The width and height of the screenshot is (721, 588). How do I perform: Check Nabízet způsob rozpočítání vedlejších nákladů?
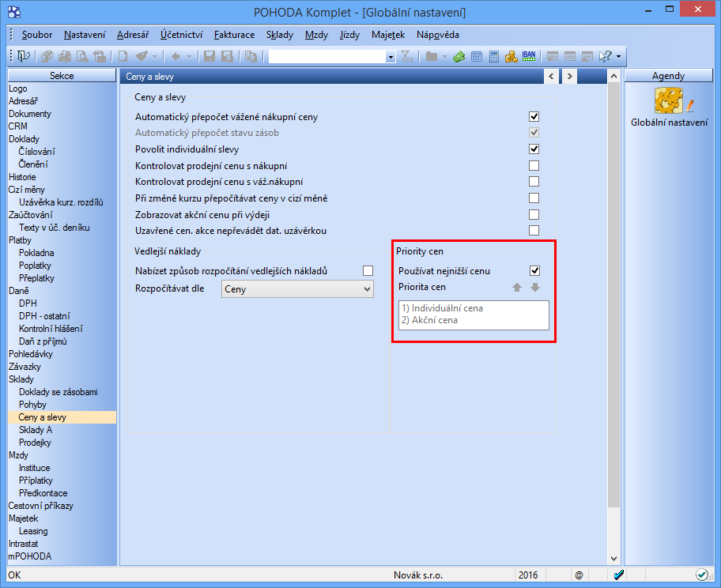(368, 271)
